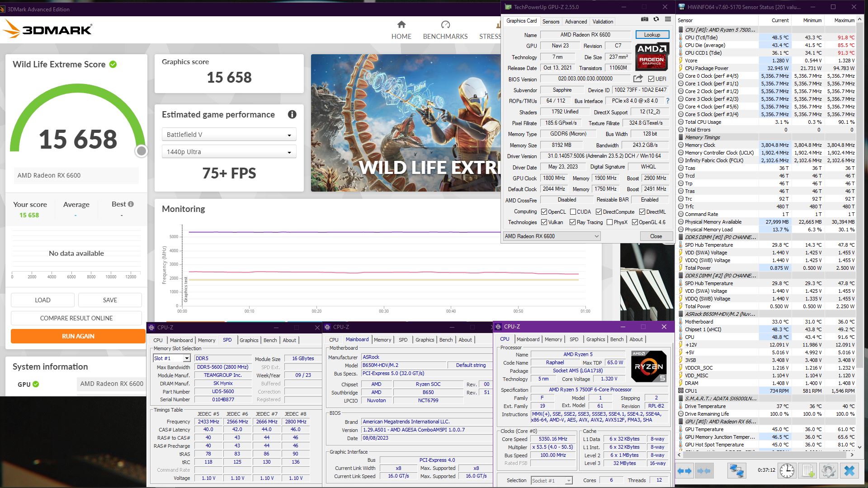Open the Battlefield V game dropdown
The height and width of the screenshot is (488, 868).
(x=229, y=135)
